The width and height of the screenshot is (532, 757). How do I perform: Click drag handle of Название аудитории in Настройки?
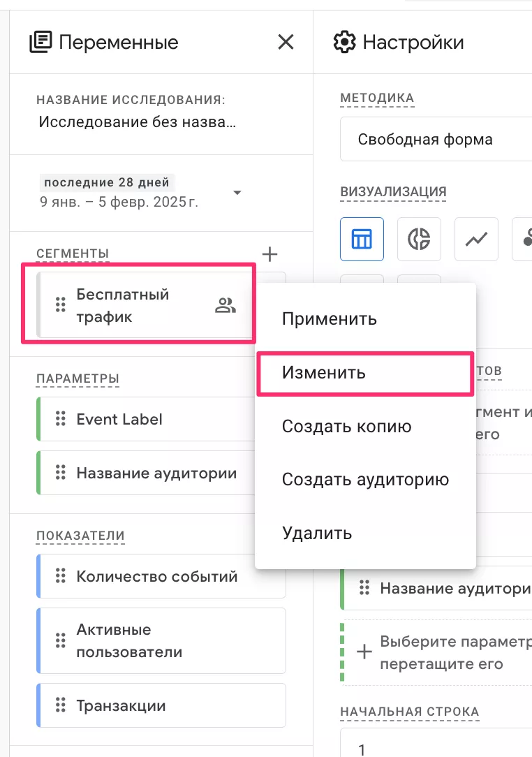pos(364,587)
